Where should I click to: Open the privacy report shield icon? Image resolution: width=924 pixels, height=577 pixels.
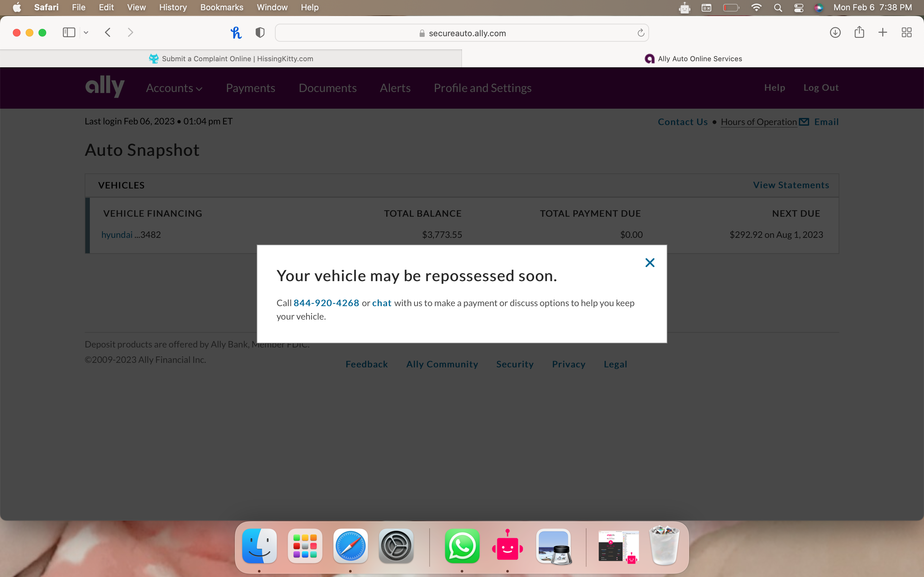coord(260,33)
